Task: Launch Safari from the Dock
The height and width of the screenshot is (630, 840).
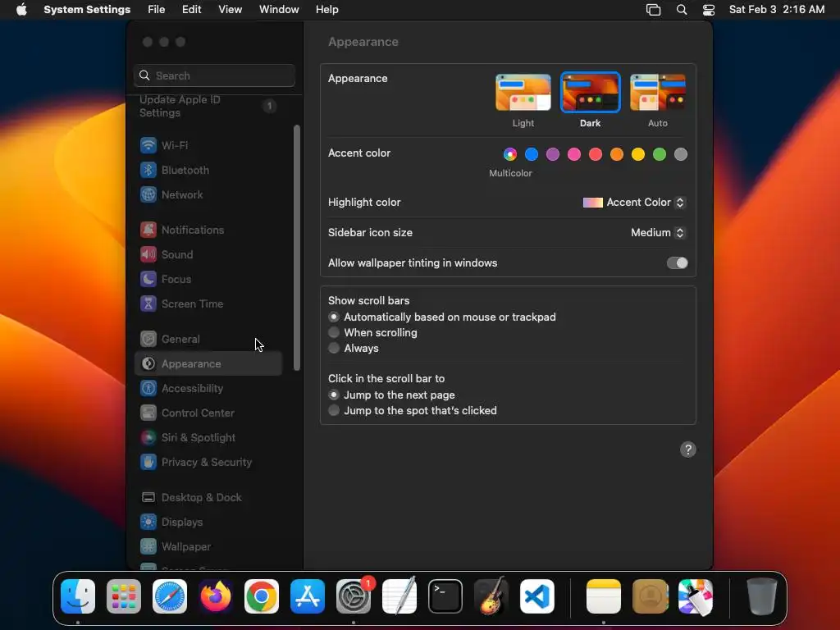Action: (170, 596)
